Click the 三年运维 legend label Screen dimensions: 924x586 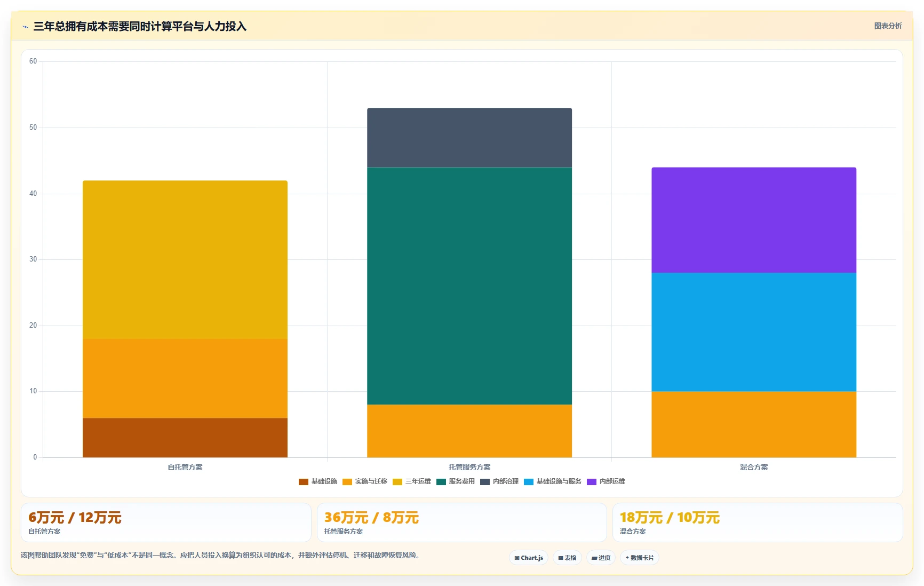pos(418,481)
